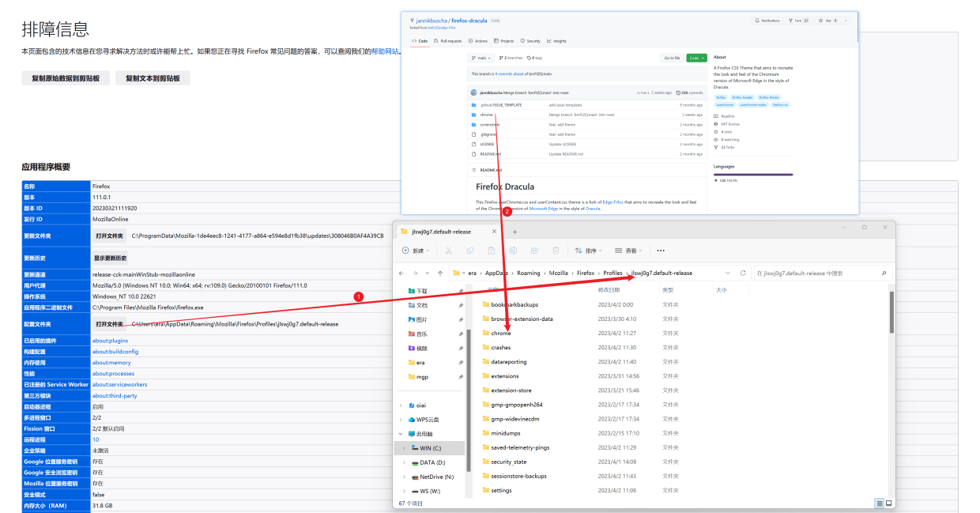The width and height of the screenshot is (980, 513).
Task: Click the new tab plus icon in Explorer
Action: pos(514,232)
